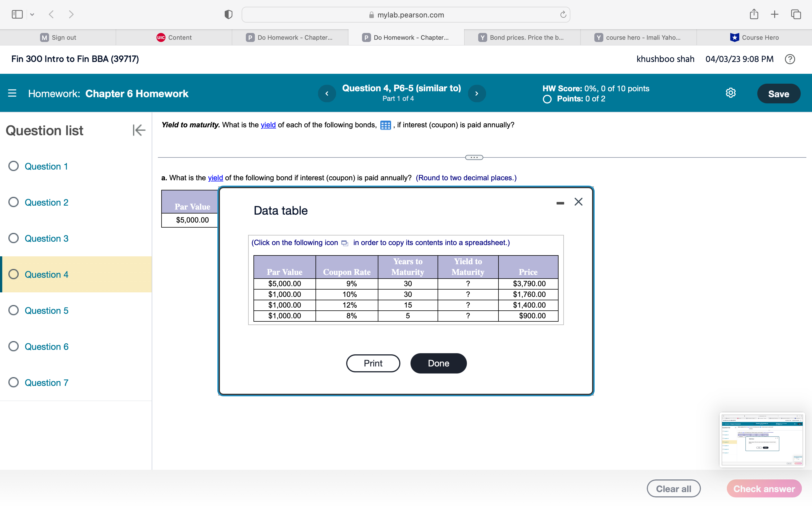Image resolution: width=812 pixels, height=507 pixels.
Task: Click the Done button
Action: pyautogui.click(x=438, y=363)
